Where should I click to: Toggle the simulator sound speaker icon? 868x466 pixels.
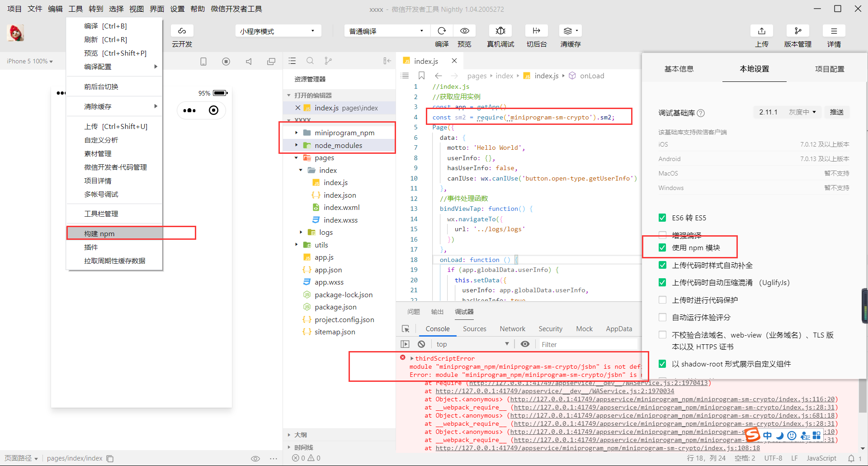coord(249,62)
